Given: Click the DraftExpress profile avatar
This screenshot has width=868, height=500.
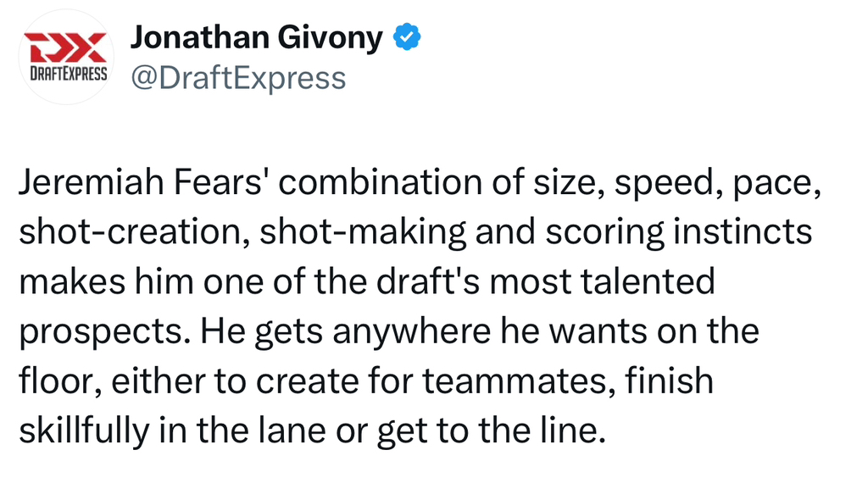Looking at the screenshot, I should click(66, 57).
